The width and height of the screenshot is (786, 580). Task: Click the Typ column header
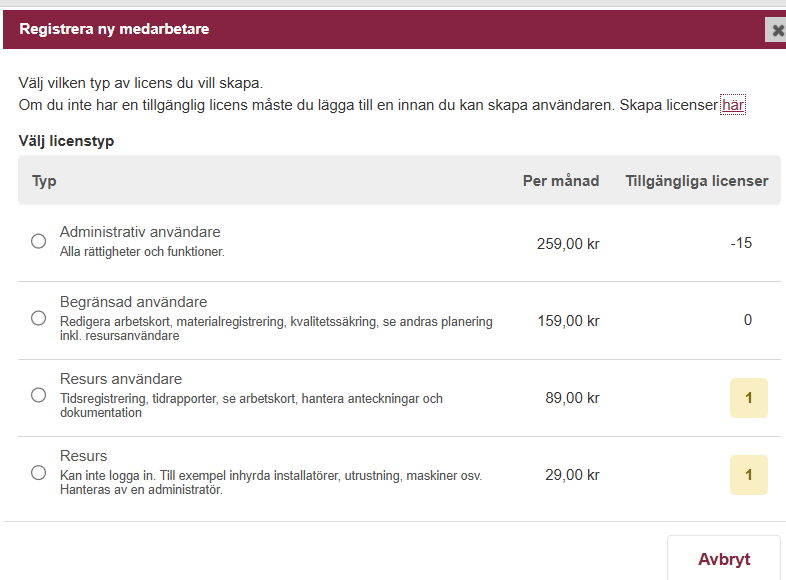tap(44, 181)
